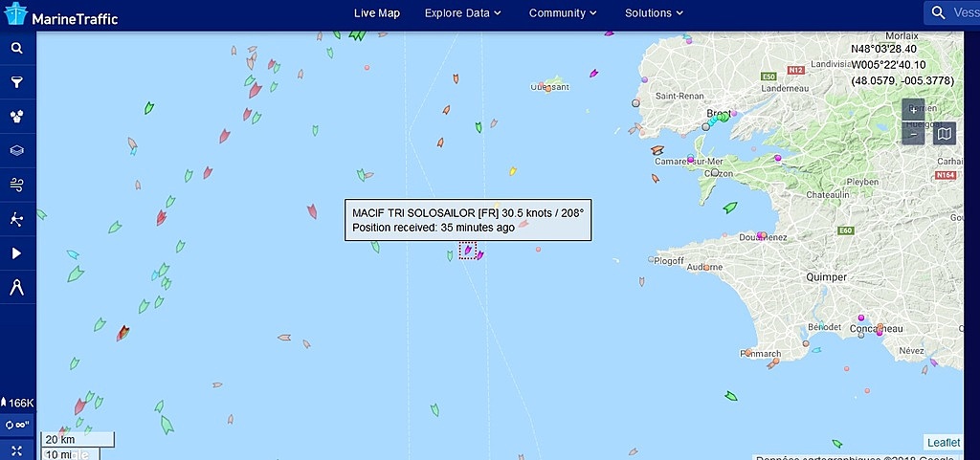Zoom out with the minus button
Viewport: 980px width, 460px height.
[x=913, y=134]
